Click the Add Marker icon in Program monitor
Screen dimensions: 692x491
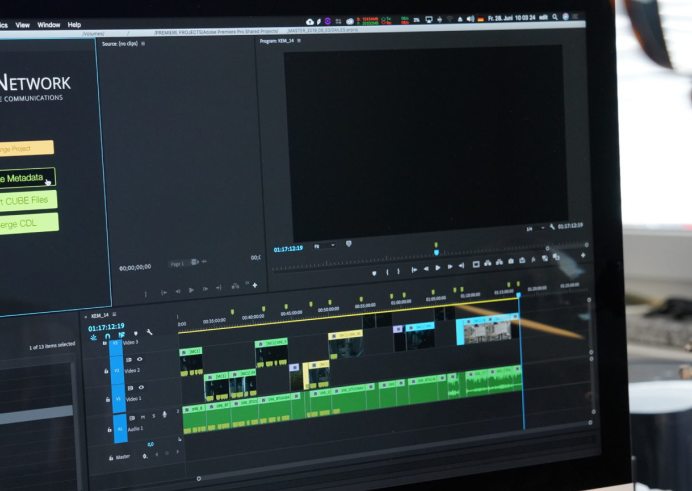pyautogui.click(x=374, y=271)
